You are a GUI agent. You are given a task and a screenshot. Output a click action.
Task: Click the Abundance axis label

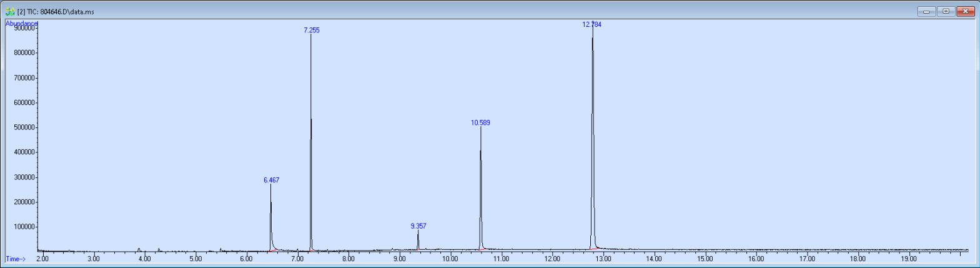22,23
